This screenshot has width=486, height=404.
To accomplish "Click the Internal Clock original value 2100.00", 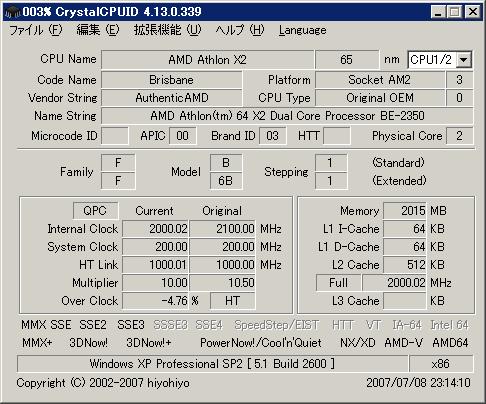I will 223,229.
